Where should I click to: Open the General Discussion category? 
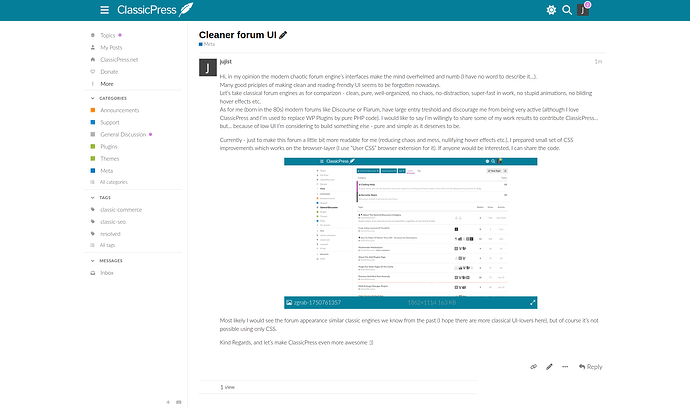coord(123,134)
